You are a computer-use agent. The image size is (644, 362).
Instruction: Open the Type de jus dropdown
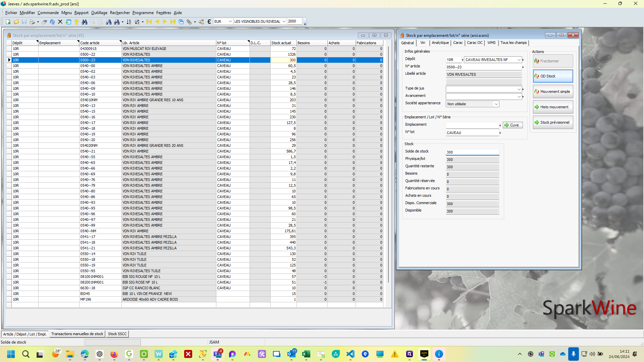pyautogui.click(x=519, y=89)
